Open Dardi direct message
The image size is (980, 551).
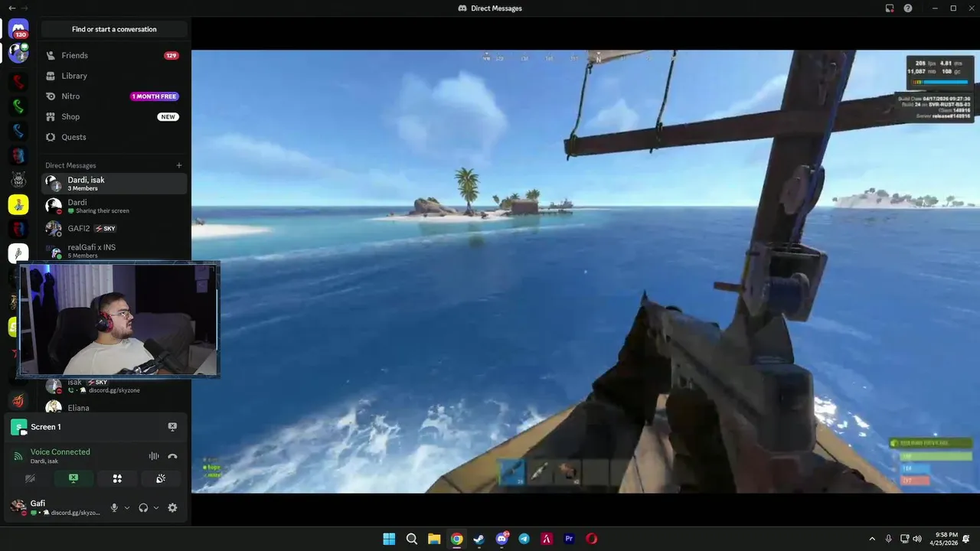coord(114,206)
